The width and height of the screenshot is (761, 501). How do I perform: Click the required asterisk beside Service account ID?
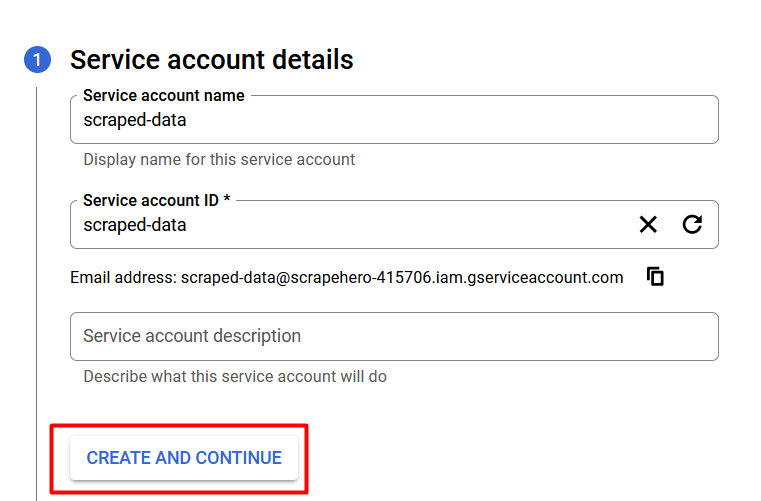[227, 198]
